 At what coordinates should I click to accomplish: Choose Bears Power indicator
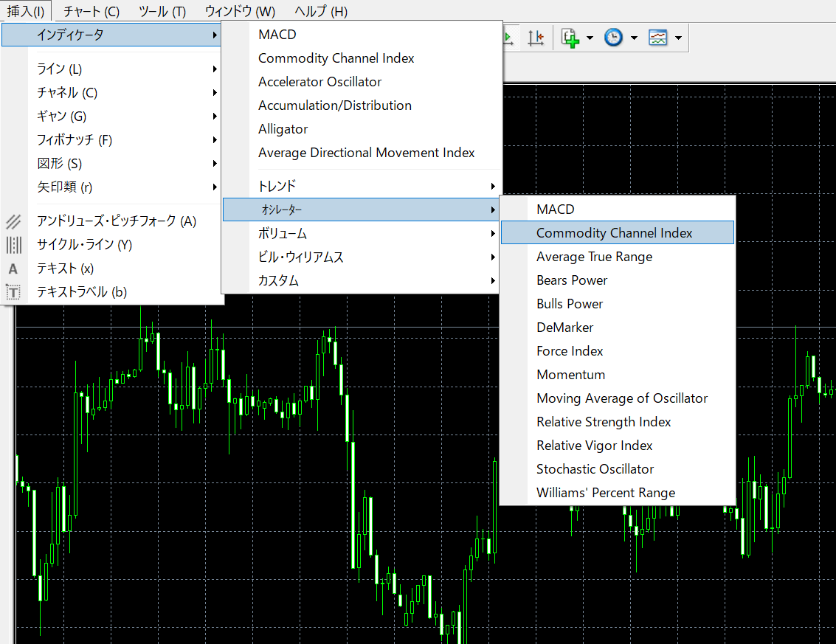pos(618,280)
